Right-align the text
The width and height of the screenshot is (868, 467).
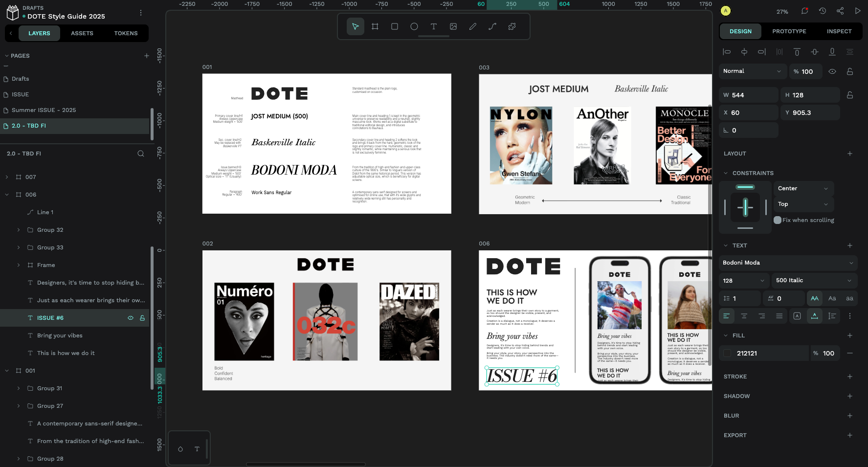762,316
